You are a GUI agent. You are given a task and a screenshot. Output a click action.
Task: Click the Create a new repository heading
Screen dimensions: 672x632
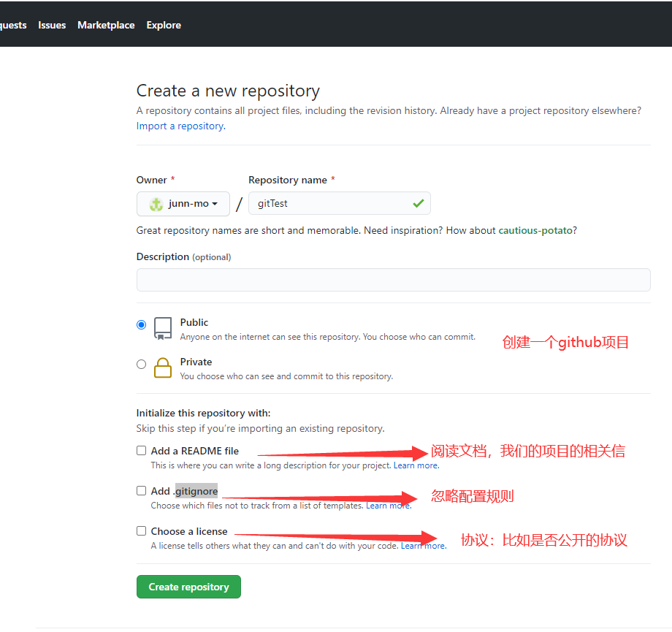tap(228, 91)
